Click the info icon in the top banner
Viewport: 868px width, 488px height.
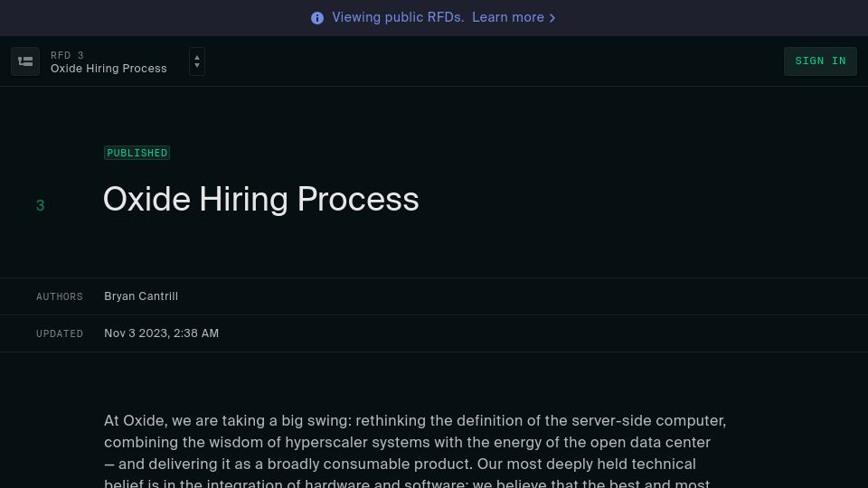(x=317, y=18)
